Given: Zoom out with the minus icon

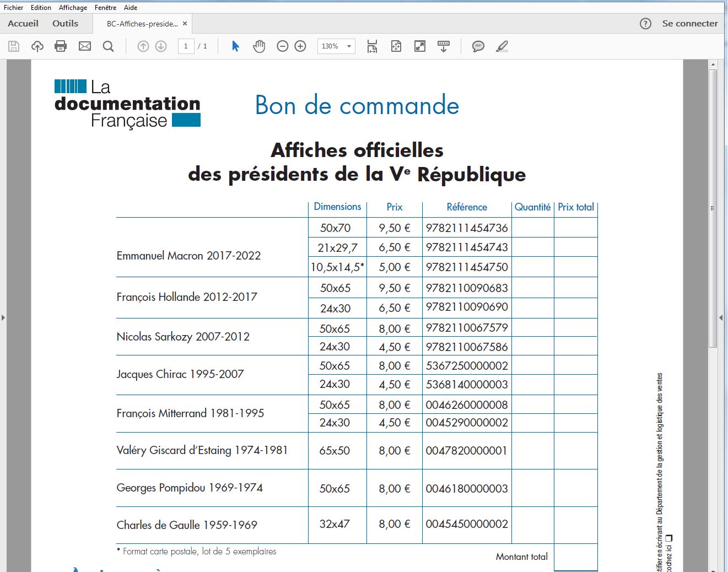Looking at the screenshot, I should [x=283, y=46].
